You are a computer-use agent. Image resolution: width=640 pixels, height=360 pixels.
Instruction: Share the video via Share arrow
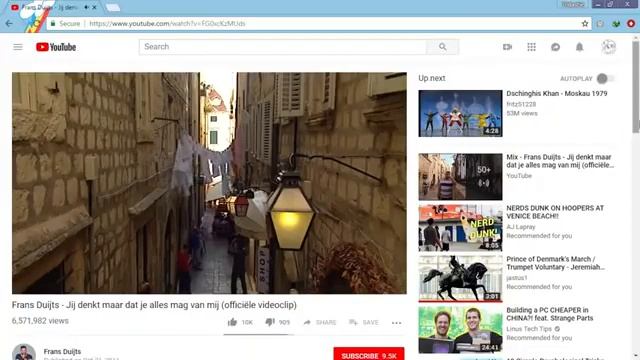coord(320,322)
